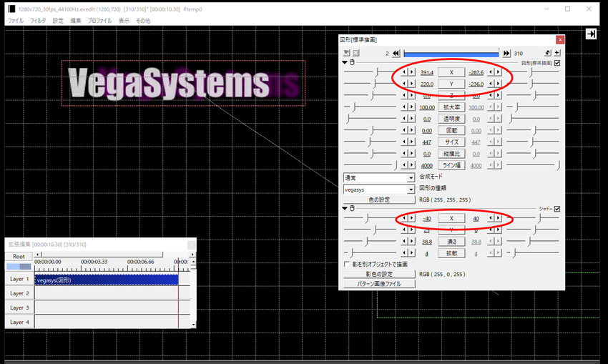Screen dimensions: 608x364
Task: Click the サイズ button
Action: coord(451,142)
